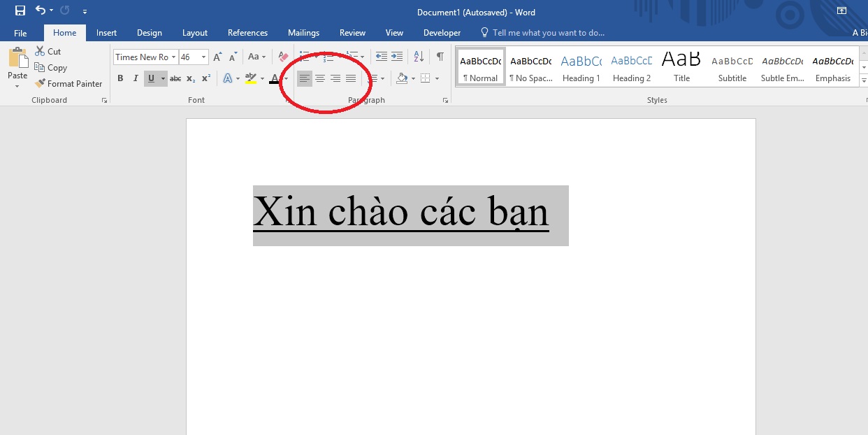Toggle Show/Hide paragraph marks
This screenshot has height=435, width=868.
point(440,57)
